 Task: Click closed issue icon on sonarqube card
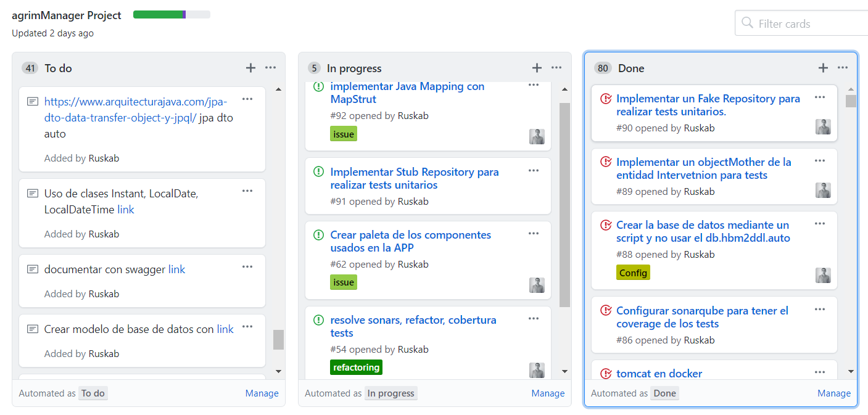coord(606,311)
